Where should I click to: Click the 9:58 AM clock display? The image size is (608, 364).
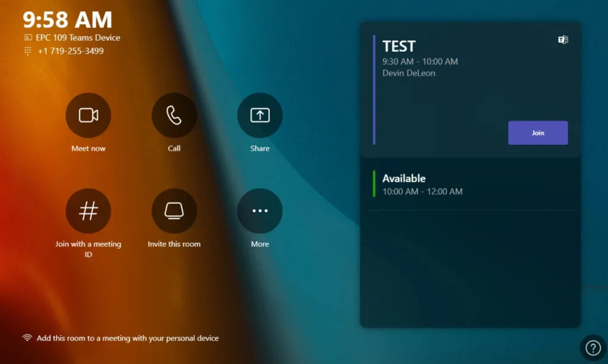(x=67, y=20)
